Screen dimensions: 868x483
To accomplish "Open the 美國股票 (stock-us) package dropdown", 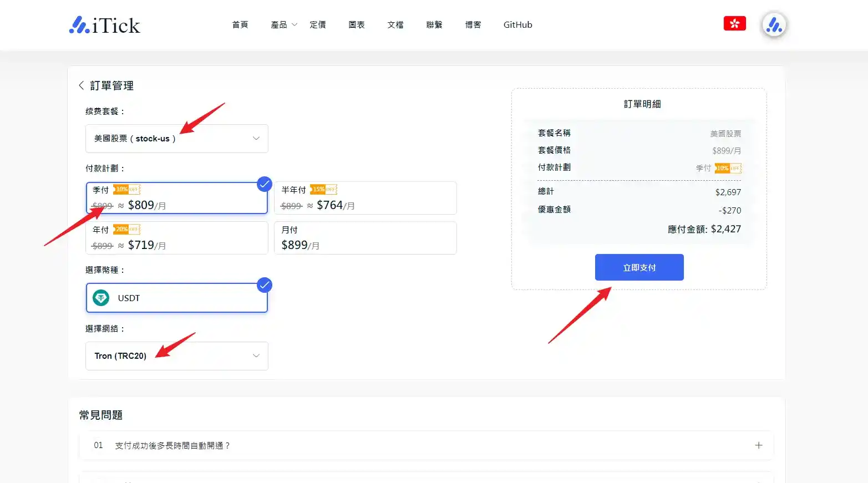I will [x=176, y=138].
